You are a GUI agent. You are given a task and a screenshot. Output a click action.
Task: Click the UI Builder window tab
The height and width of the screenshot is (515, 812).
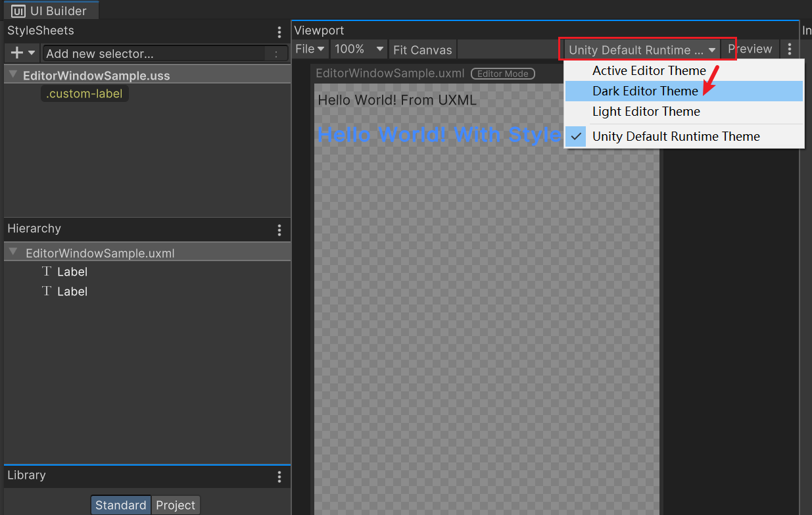tap(50, 11)
